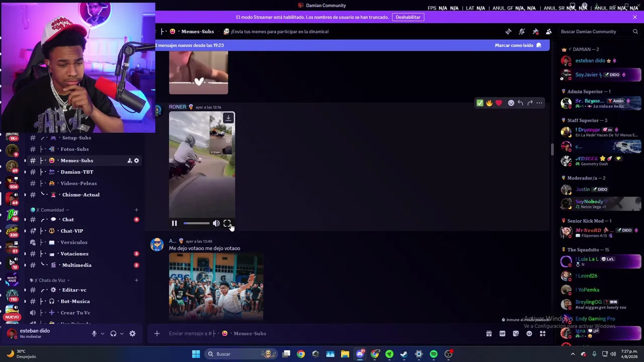Screen dimensions: 644x362
Task: Open the emoji picker in message bar
Action: click(529, 333)
